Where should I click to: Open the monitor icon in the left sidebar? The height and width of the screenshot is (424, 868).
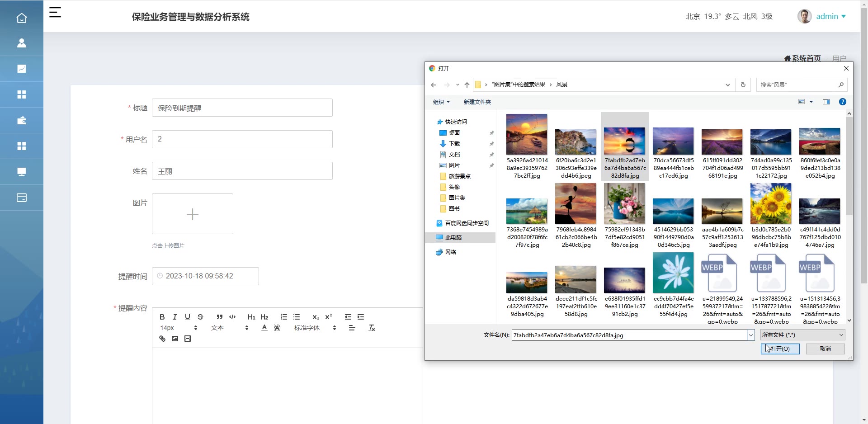[x=22, y=172]
